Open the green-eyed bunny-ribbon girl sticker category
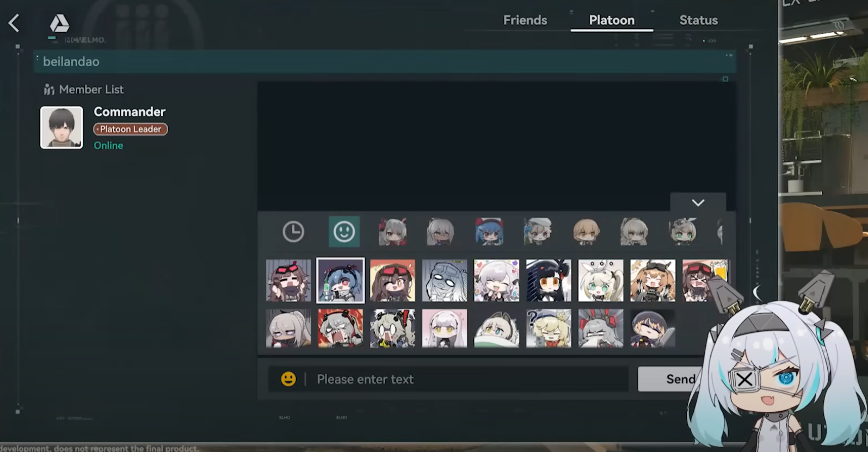The height and width of the screenshot is (452, 868). 683,232
